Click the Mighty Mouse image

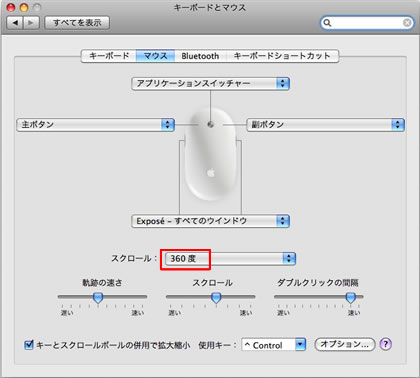click(210, 154)
